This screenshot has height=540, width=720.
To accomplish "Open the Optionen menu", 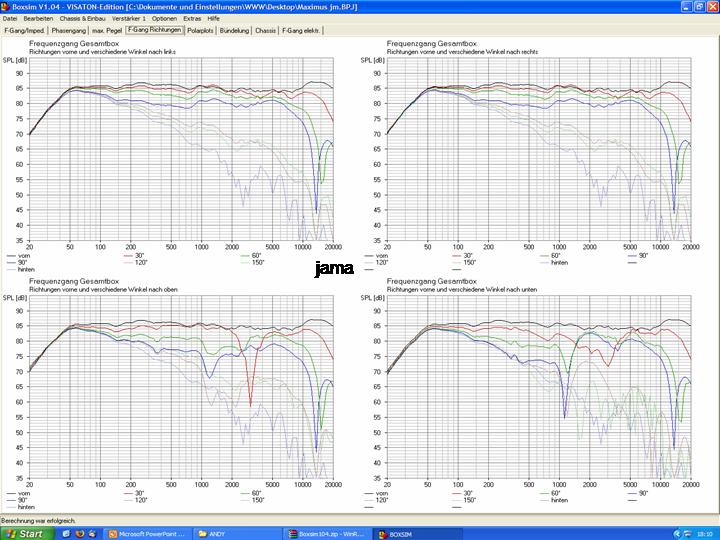I will 165,18.
